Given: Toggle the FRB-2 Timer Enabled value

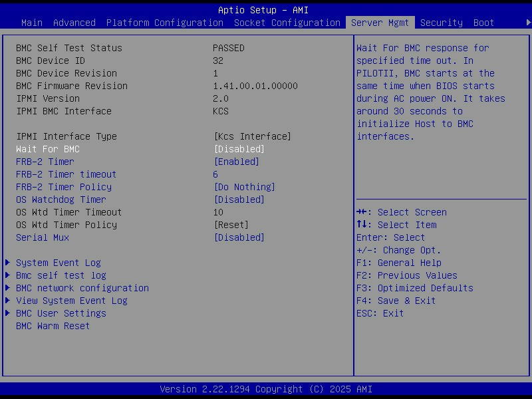Looking at the screenshot, I should 236,162.
